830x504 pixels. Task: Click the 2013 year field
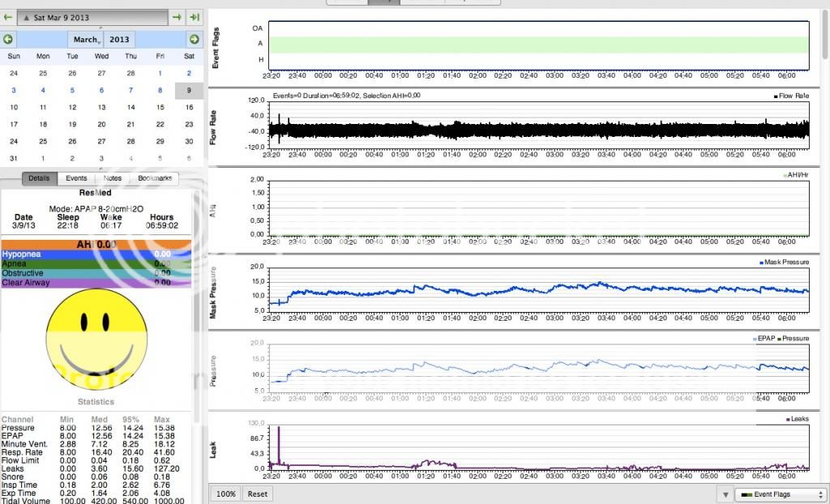(x=119, y=39)
